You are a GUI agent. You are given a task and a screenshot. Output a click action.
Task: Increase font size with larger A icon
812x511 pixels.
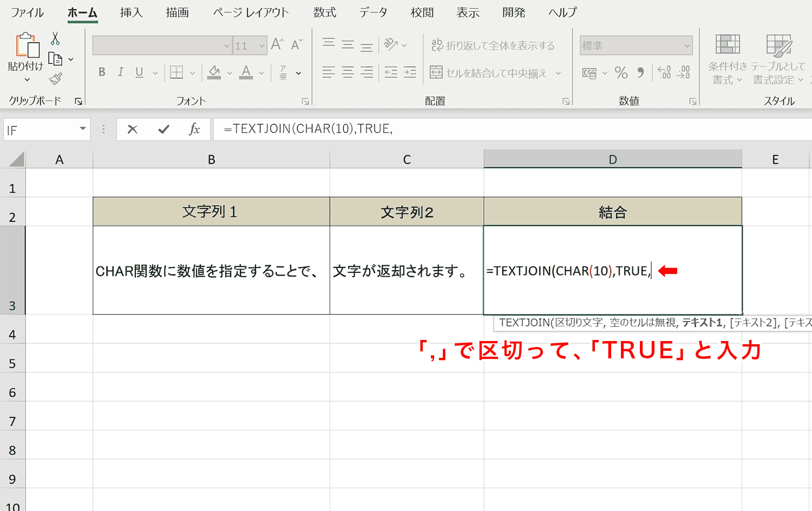click(x=277, y=45)
